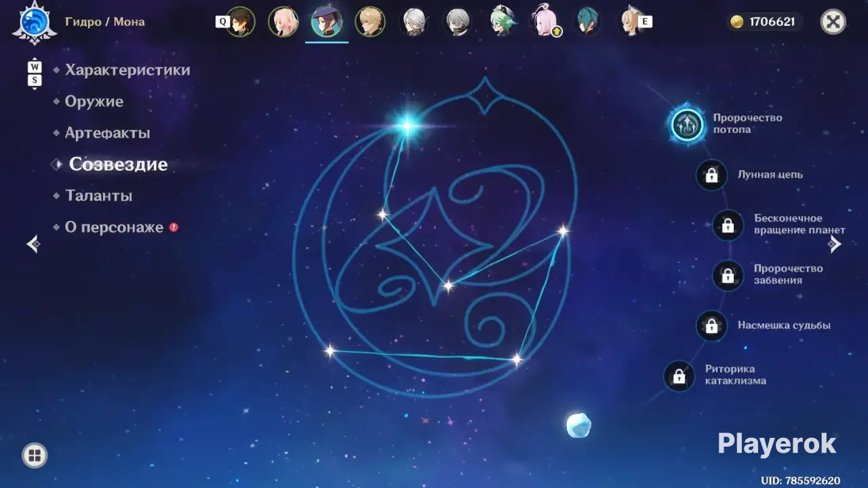Click the E next-character key hint

(x=645, y=22)
